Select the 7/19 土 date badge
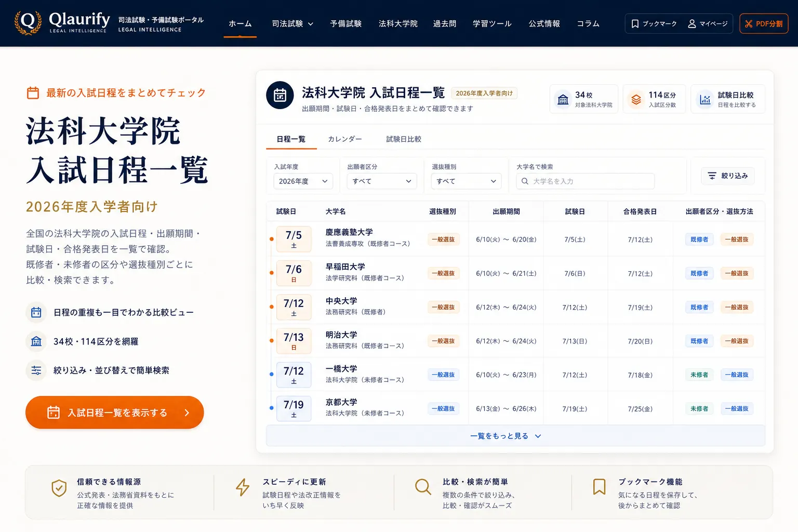This screenshot has width=798, height=532. pyautogui.click(x=294, y=408)
